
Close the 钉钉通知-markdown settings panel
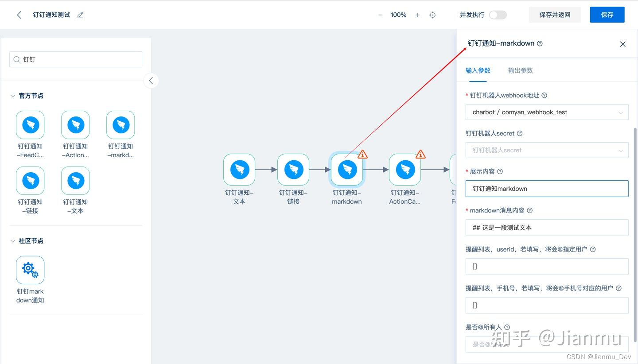pos(622,44)
